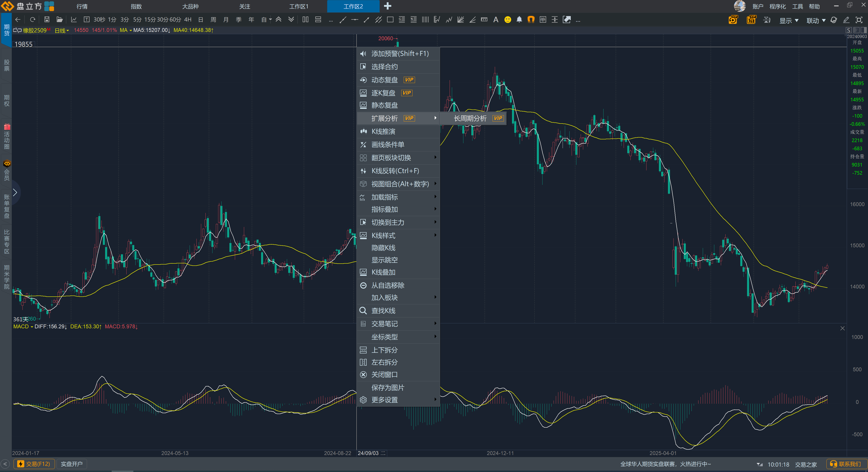The width and height of the screenshot is (868, 472).
Task: Select the trend line drawing tool
Action: 343,19
